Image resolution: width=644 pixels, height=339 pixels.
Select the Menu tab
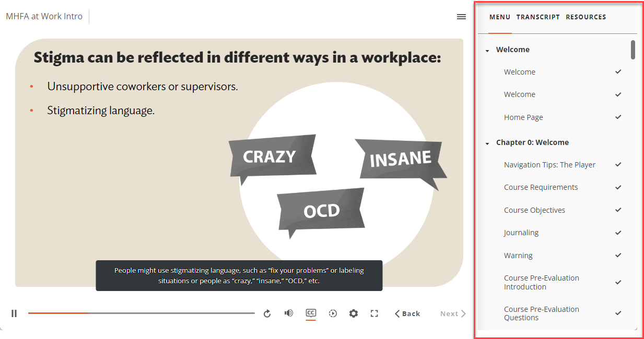coord(499,17)
